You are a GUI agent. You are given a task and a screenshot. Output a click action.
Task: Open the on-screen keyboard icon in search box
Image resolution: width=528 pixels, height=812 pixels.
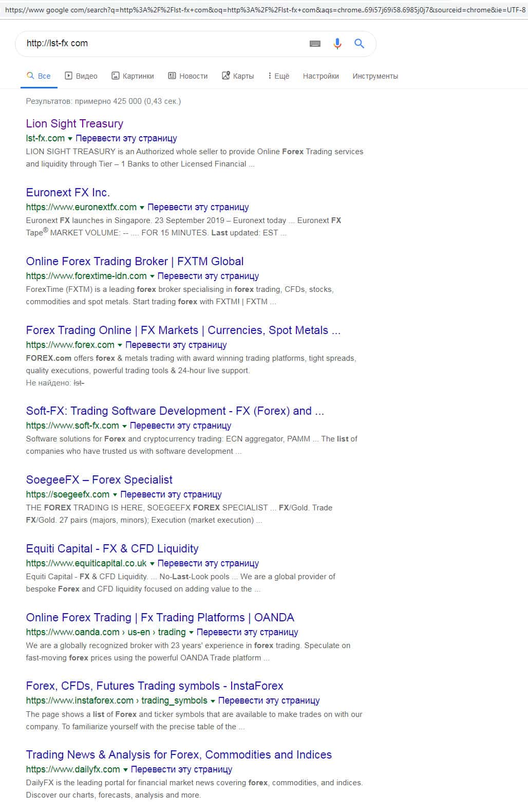[315, 44]
